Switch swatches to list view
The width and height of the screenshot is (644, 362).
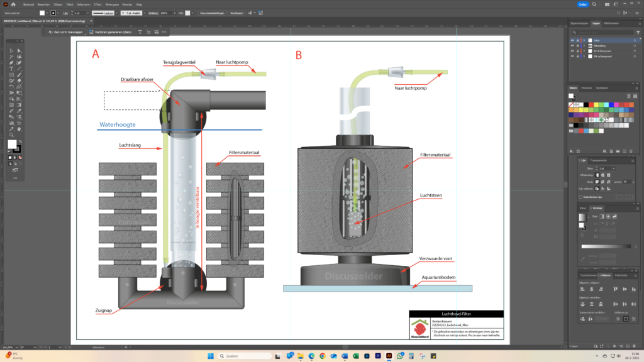(628, 96)
